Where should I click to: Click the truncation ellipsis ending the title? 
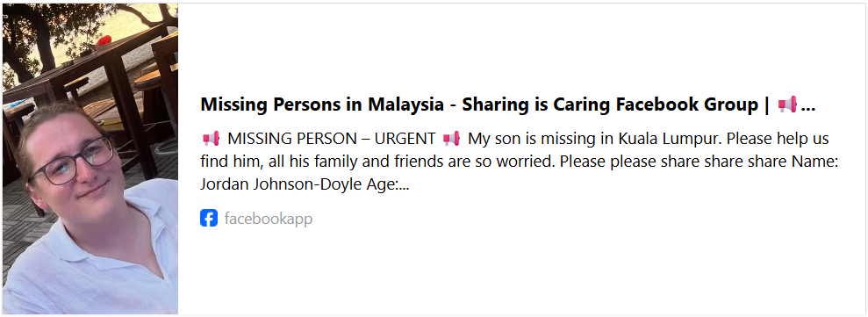click(808, 109)
